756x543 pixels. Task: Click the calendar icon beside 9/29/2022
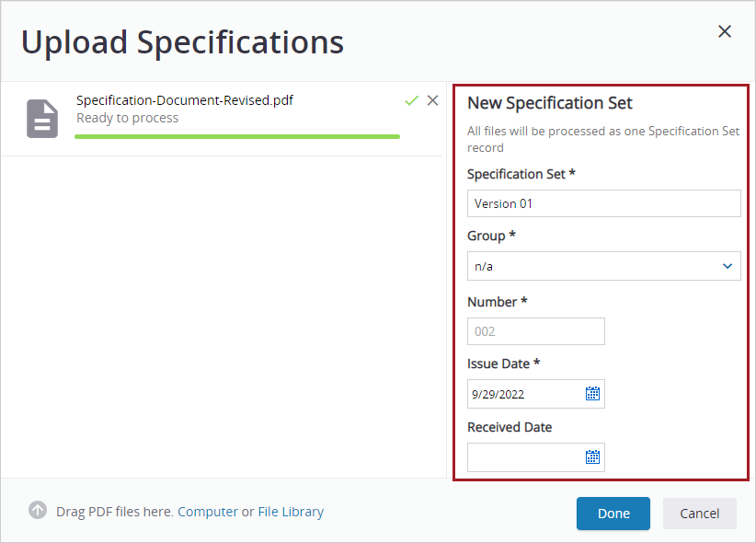594,393
